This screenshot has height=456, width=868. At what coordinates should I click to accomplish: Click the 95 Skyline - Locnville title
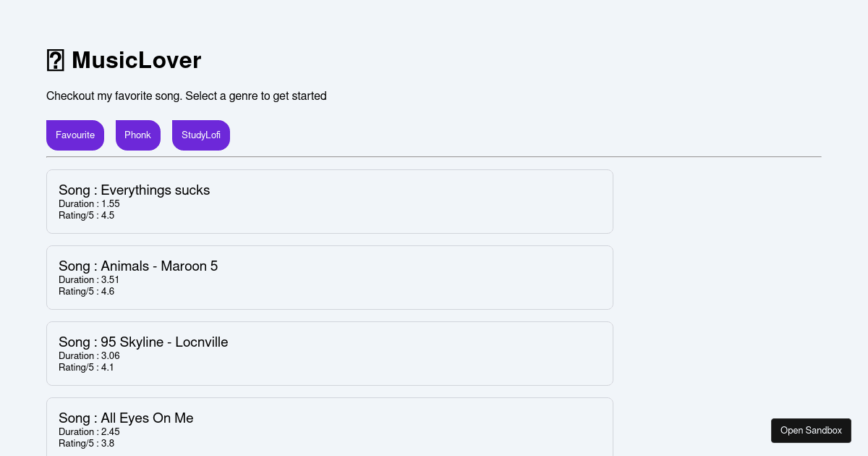143,342
